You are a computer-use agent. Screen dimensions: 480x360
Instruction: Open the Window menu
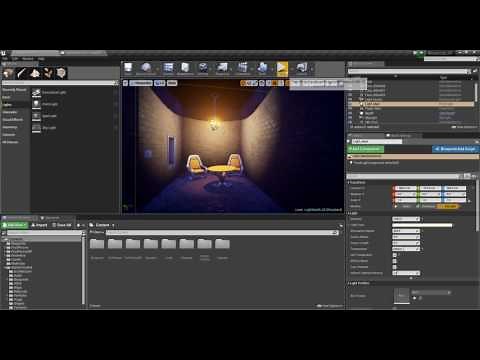click(x=28, y=59)
